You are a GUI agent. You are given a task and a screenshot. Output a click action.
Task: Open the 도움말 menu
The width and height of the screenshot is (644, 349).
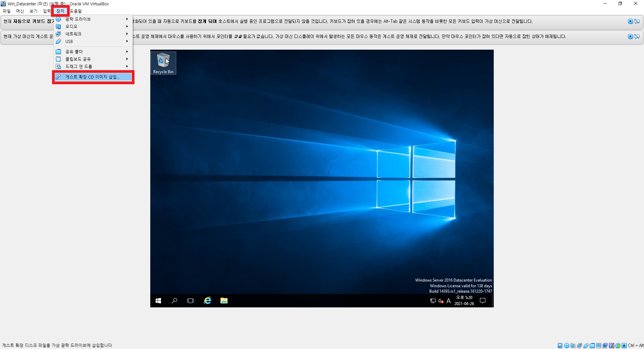click(76, 11)
